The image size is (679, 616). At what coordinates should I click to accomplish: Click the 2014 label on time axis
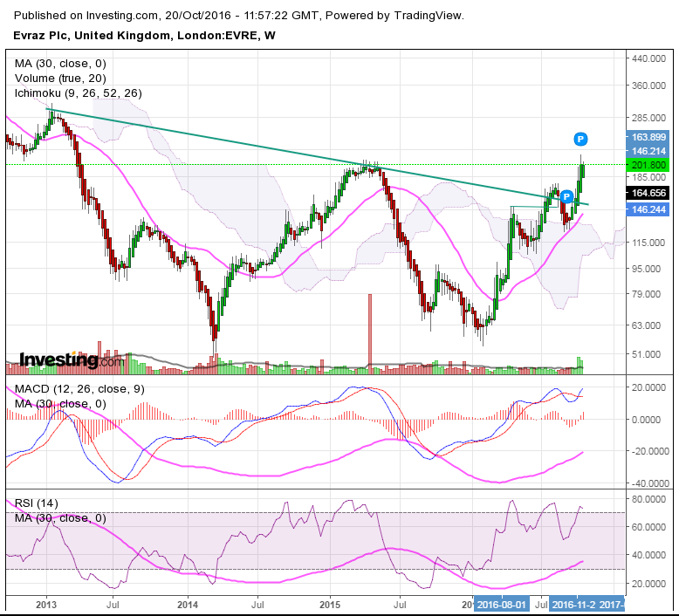click(x=188, y=605)
